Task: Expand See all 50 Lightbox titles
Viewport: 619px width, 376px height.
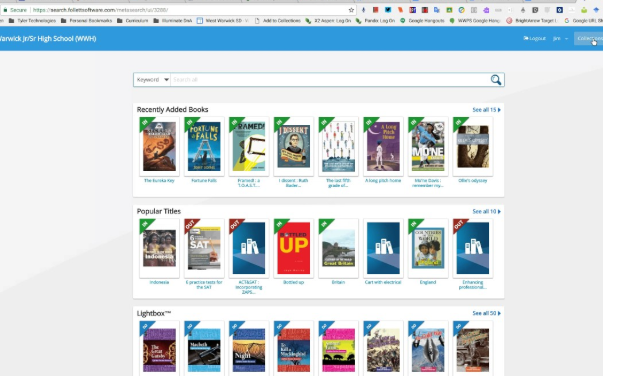Action: pos(486,313)
